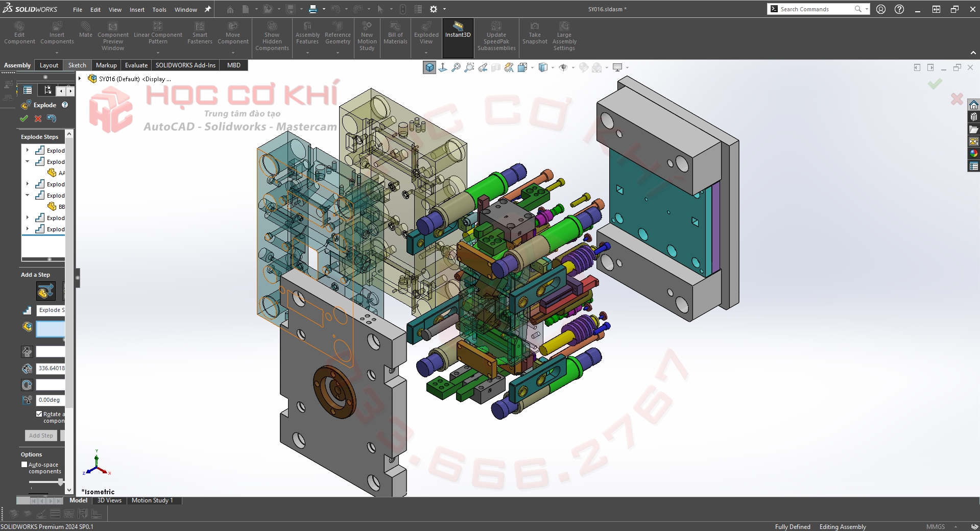Expand the last Explode step in list
This screenshot has height=531, width=980.
(x=28, y=229)
